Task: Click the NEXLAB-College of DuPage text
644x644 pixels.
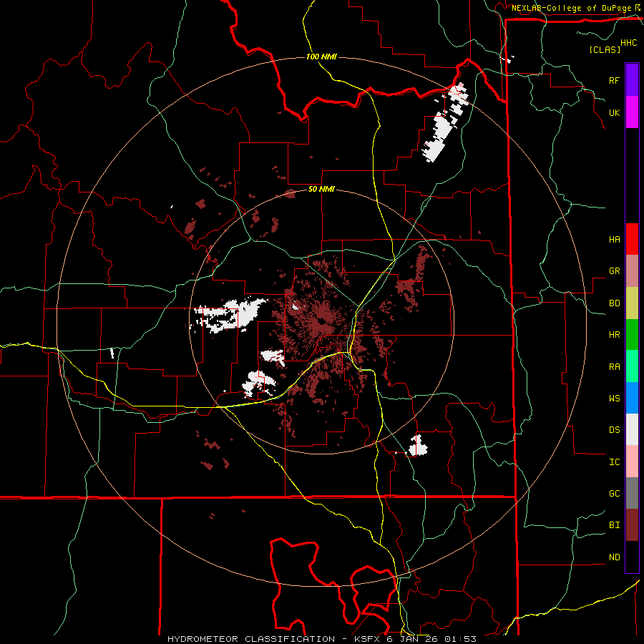Action: point(571,8)
